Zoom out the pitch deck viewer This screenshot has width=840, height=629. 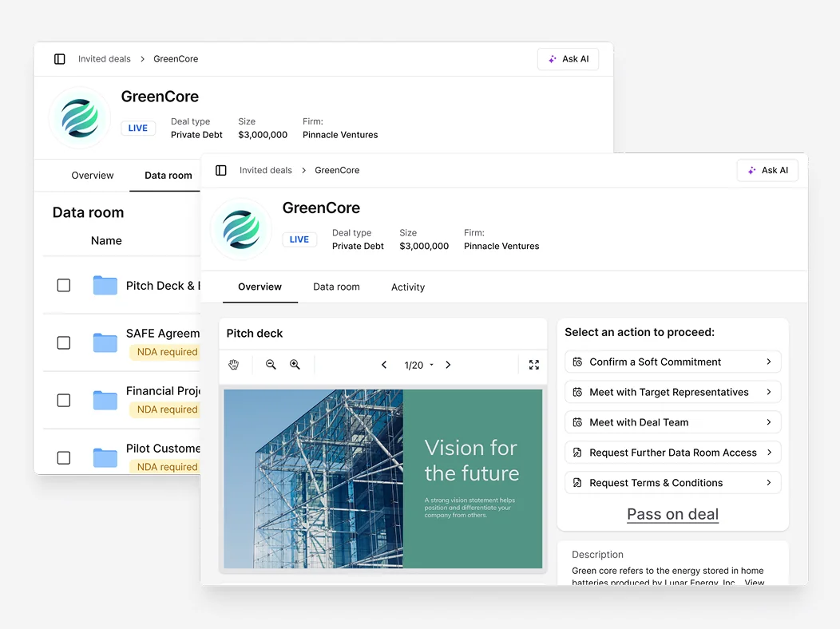click(271, 365)
